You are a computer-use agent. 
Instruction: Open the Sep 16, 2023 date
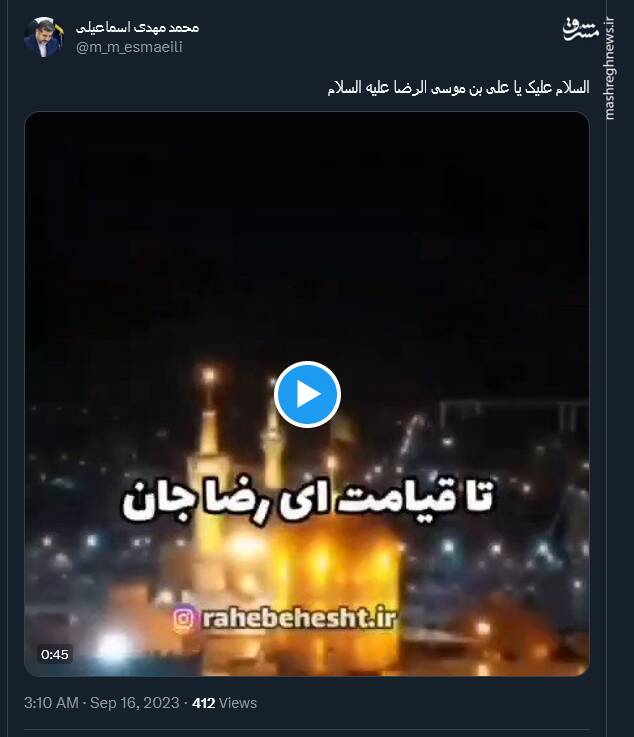(134, 703)
